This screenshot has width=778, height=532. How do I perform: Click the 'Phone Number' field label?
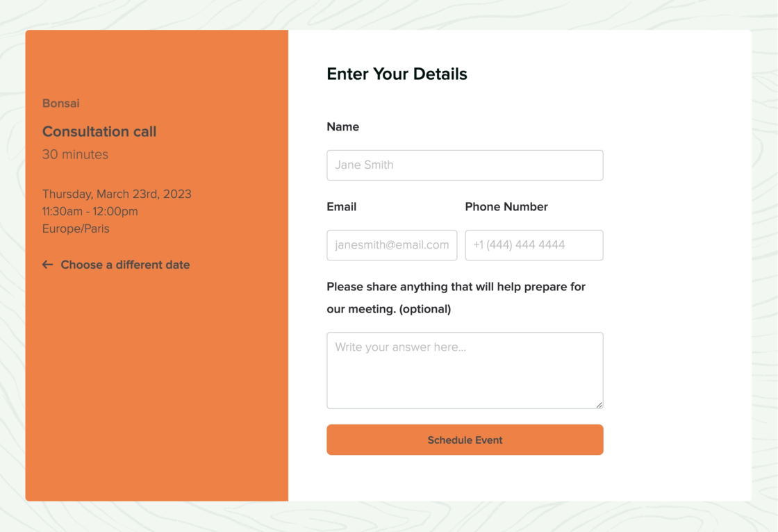click(x=506, y=207)
